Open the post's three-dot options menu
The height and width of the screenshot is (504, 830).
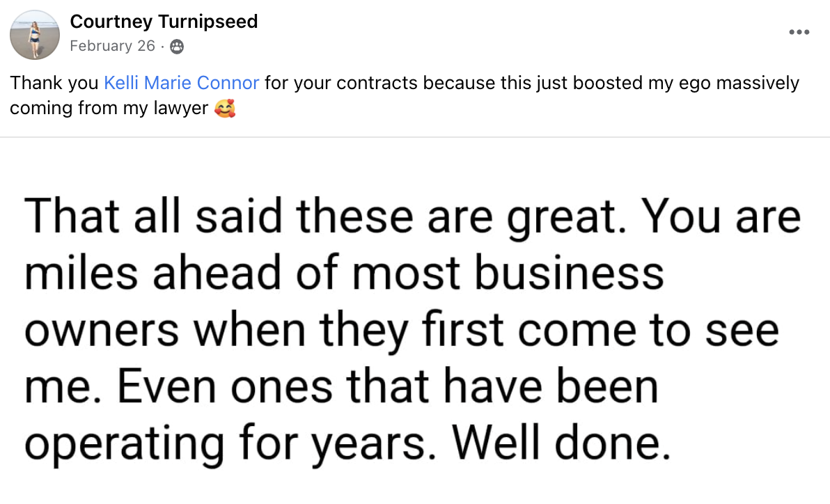point(799,32)
